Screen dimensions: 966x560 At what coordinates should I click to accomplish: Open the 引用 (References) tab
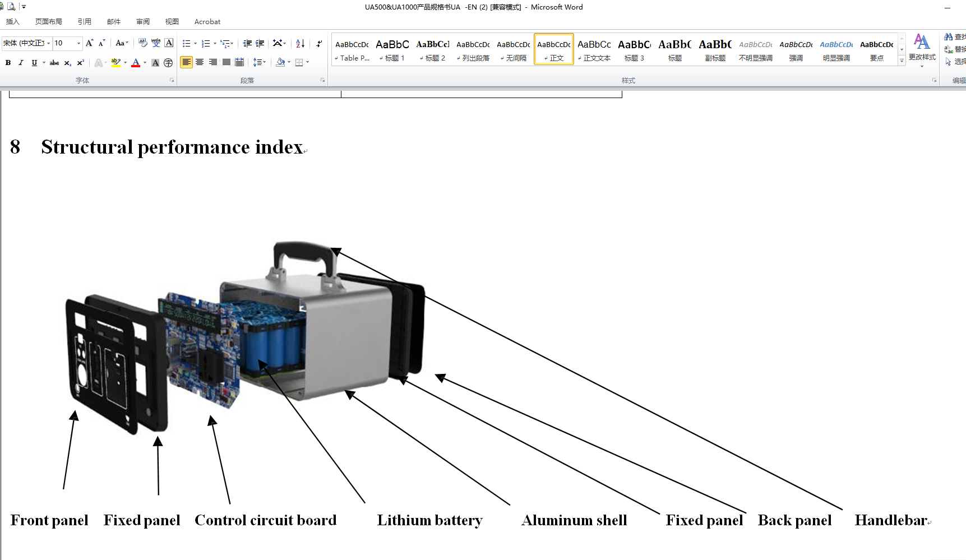point(85,21)
